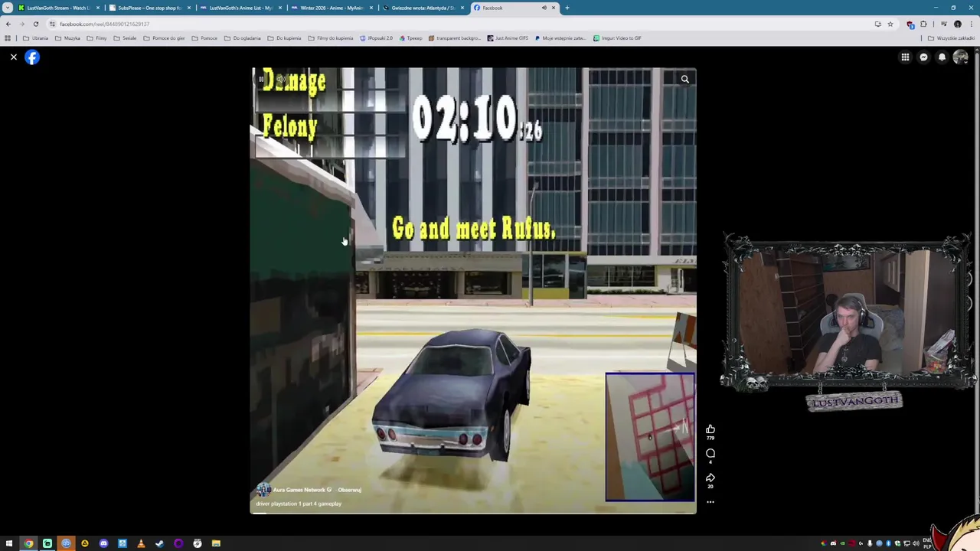Share the reel using arrow icon
The image size is (980, 551).
coord(710,478)
